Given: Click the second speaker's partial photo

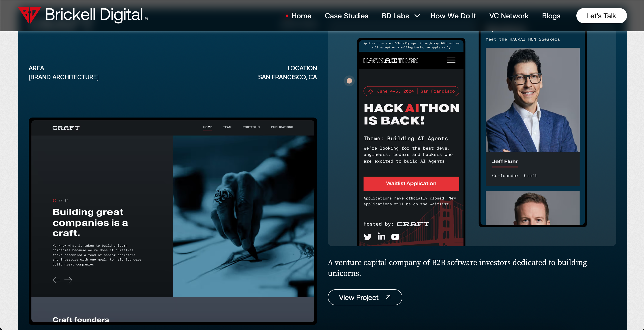Looking at the screenshot, I should (x=532, y=208).
